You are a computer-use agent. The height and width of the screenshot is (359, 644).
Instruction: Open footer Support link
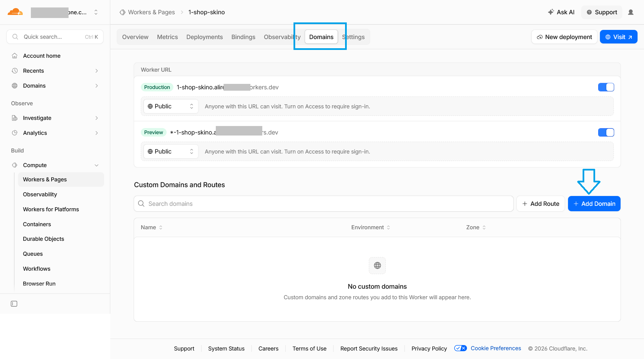184,348
